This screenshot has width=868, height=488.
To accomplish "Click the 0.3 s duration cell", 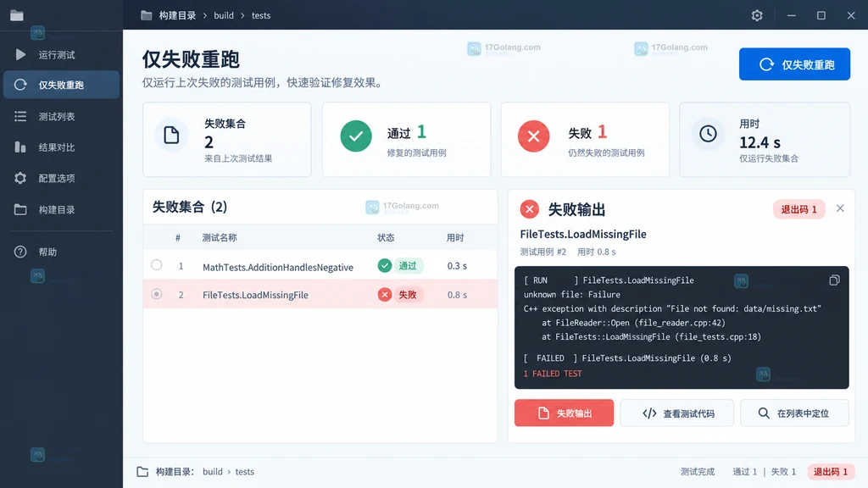I will tap(457, 266).
